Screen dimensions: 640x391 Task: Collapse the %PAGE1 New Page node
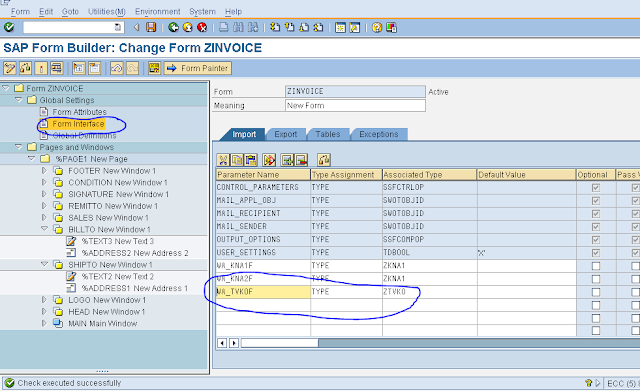[31, 158]
